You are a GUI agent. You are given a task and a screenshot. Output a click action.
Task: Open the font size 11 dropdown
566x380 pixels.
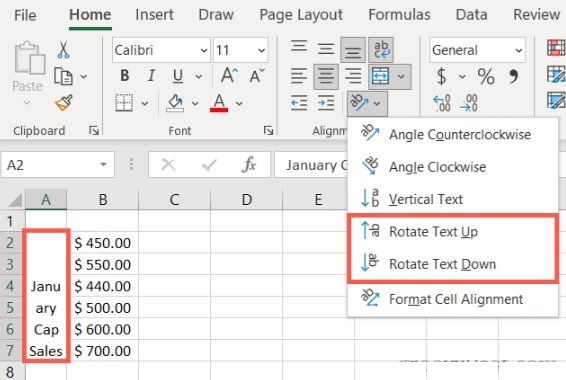tap(262, 50)
